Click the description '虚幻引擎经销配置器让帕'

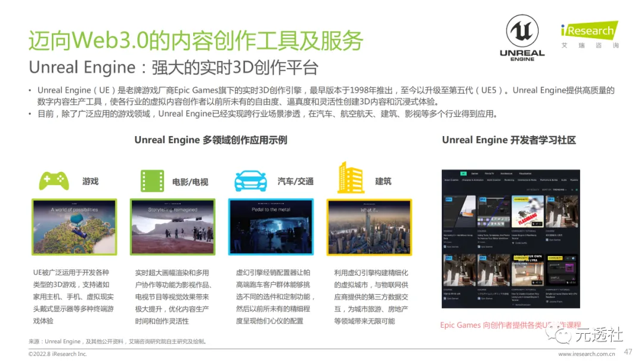[275, 296]
